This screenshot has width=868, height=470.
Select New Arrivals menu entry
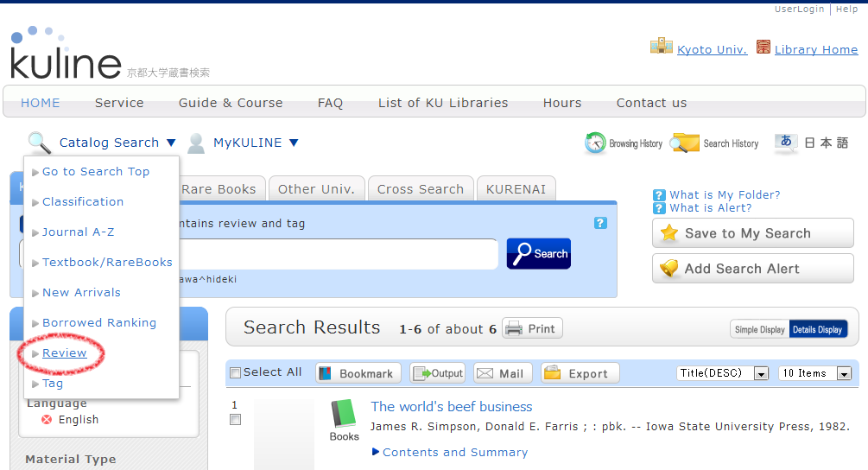(81, 292)
